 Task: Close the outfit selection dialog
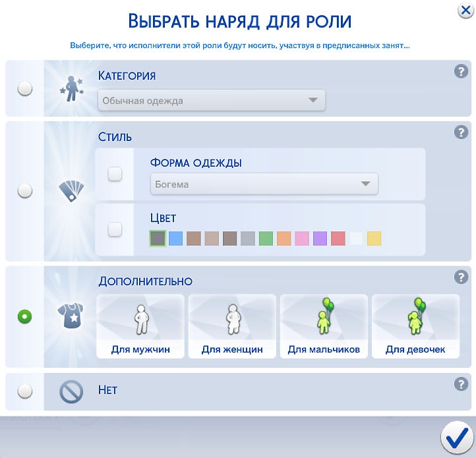(465, 10)
